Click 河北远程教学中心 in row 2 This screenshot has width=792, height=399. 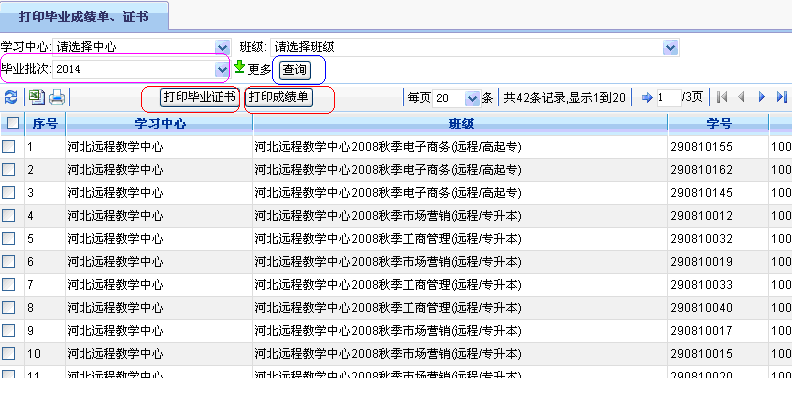coord(115,170)
